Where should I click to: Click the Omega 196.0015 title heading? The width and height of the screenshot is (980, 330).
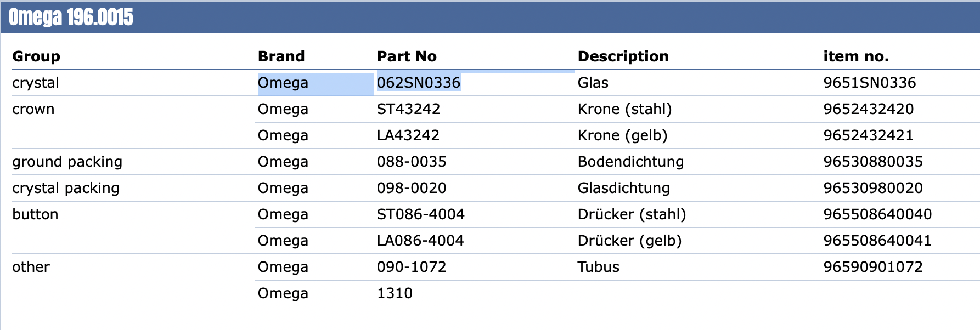[x=71, y=18]
